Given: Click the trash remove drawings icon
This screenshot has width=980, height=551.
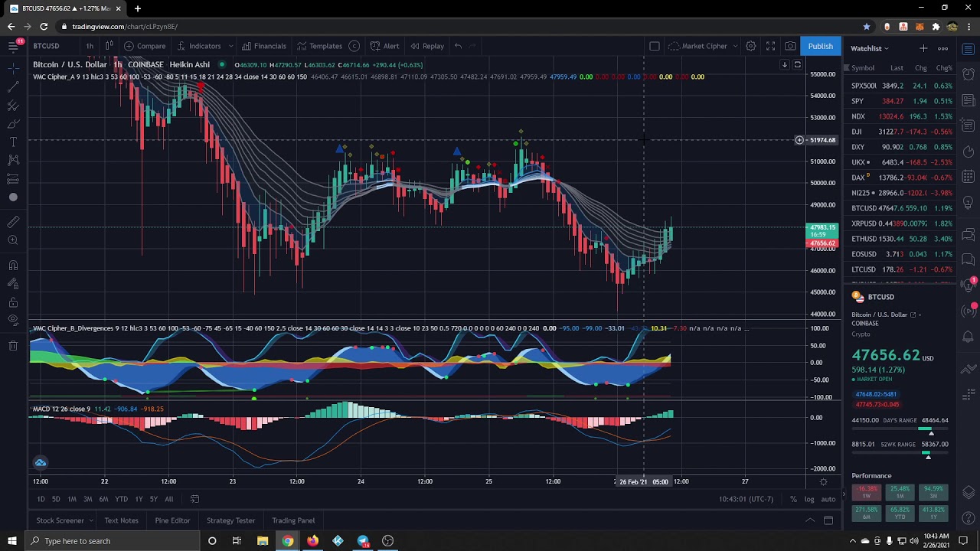Looking at the screenshot, I should (13, 346).
